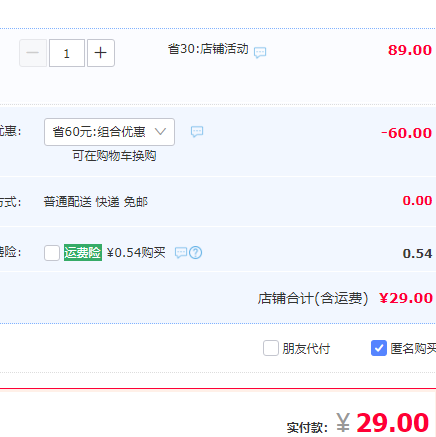Screen dimensions: 436x437
Task: Enable the 运费险 shipping insurance checkbox
Action: (52, 253)
